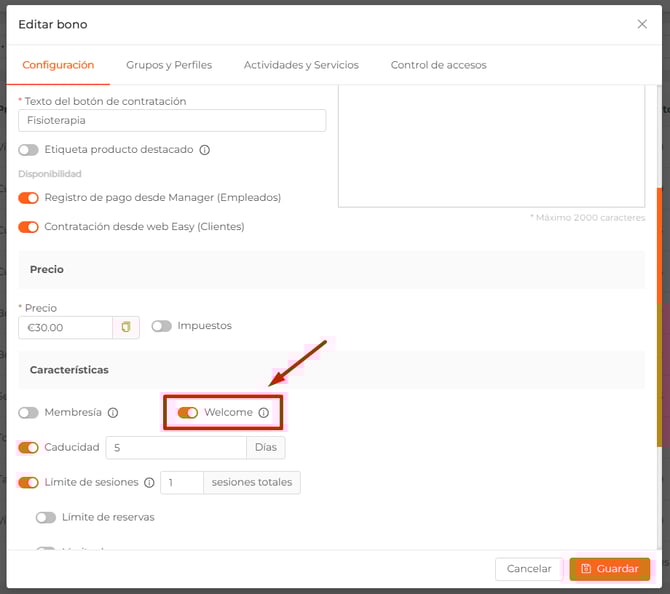670x594 pixels.
Task: Turn off Contratación desde web Easy
Action: click(28, 227)
